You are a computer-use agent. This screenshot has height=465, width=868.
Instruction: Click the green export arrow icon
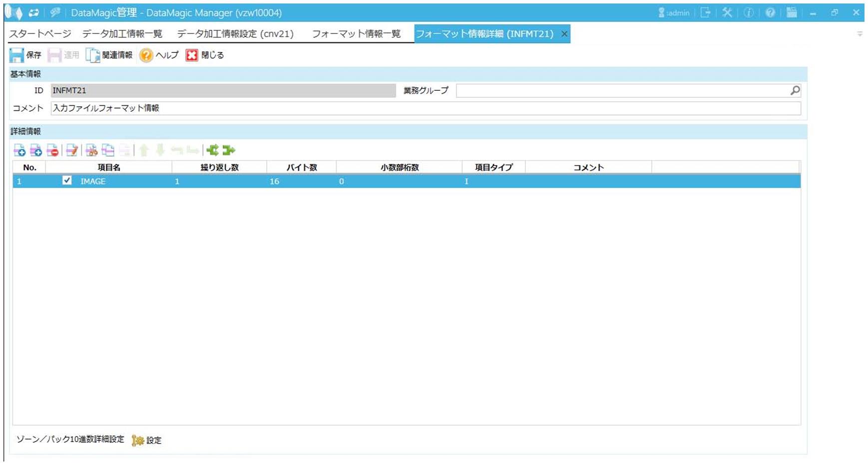[229, 150]
